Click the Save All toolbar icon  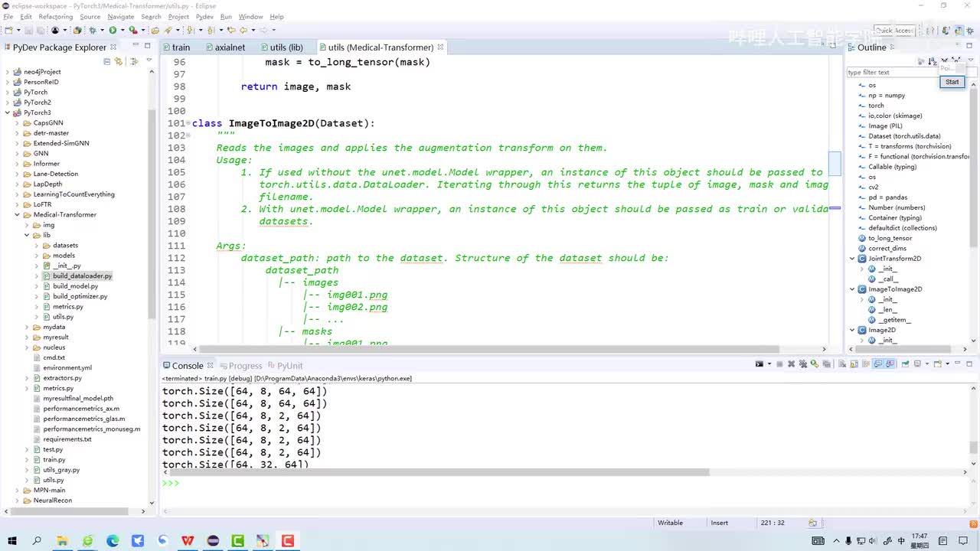coord(40,31)
